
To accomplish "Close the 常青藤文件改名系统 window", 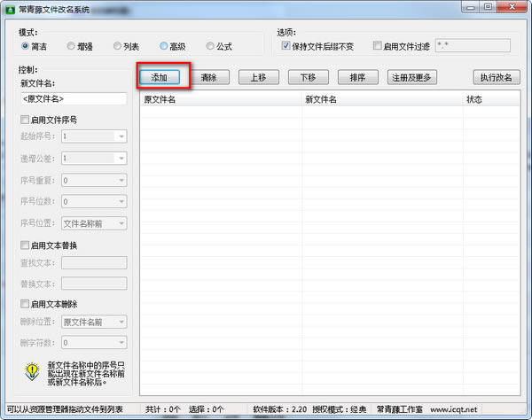I will 512,7.
